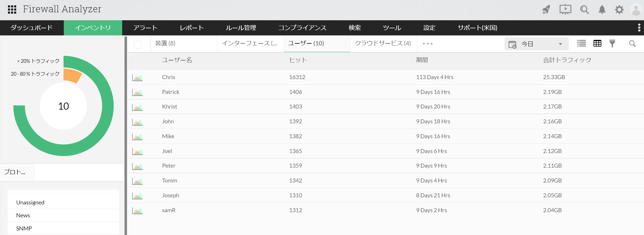644x235 pixels.
Task: Open the presentation screen icon
Action: pyautogui.click(x=565, y=10)
